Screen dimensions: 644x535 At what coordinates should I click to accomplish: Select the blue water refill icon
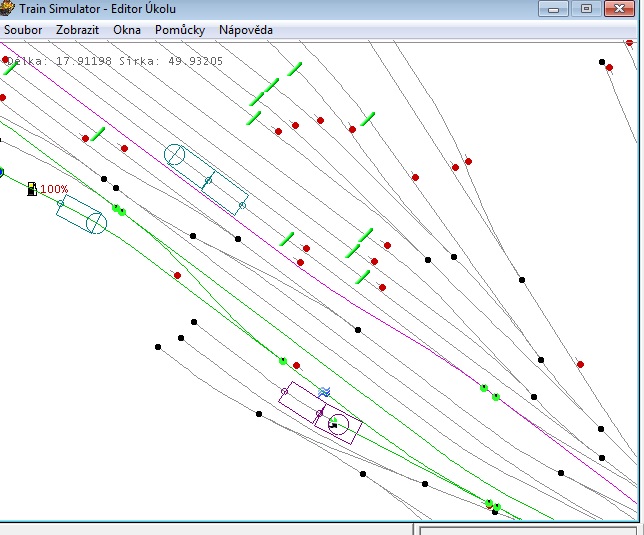click(324, 393)
